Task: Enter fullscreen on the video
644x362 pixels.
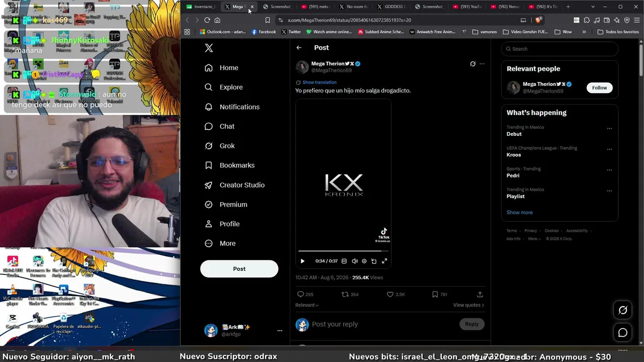Action: pos(384,261)
